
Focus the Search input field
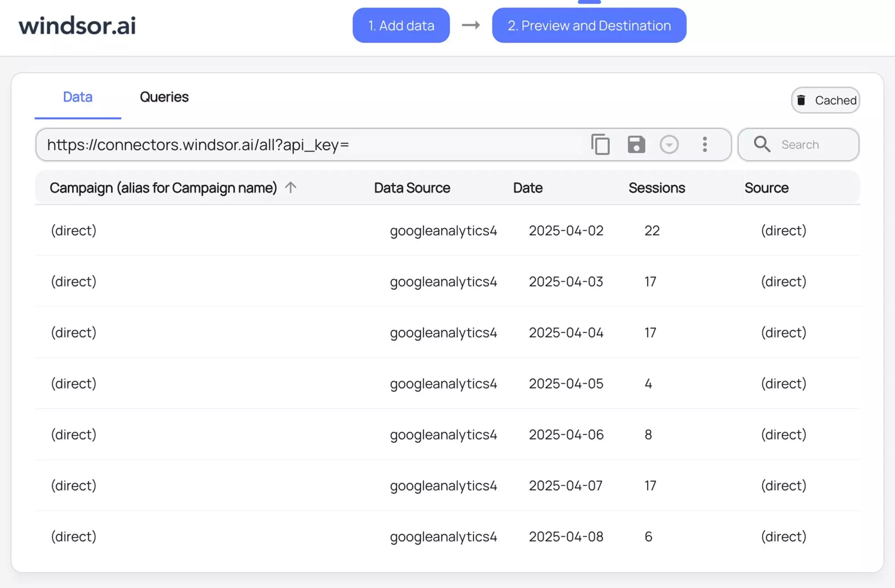799,145
